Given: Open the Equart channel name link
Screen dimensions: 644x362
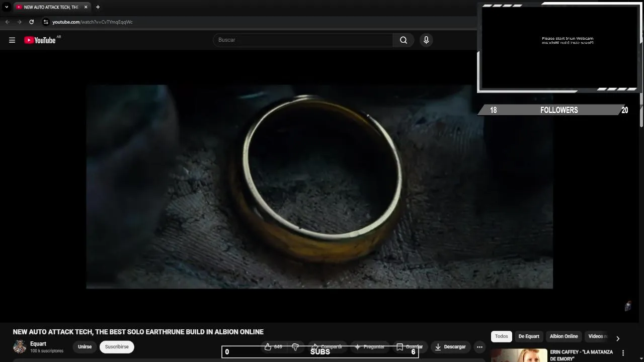Looking at the screenshot, I should (x=38, y=344).
